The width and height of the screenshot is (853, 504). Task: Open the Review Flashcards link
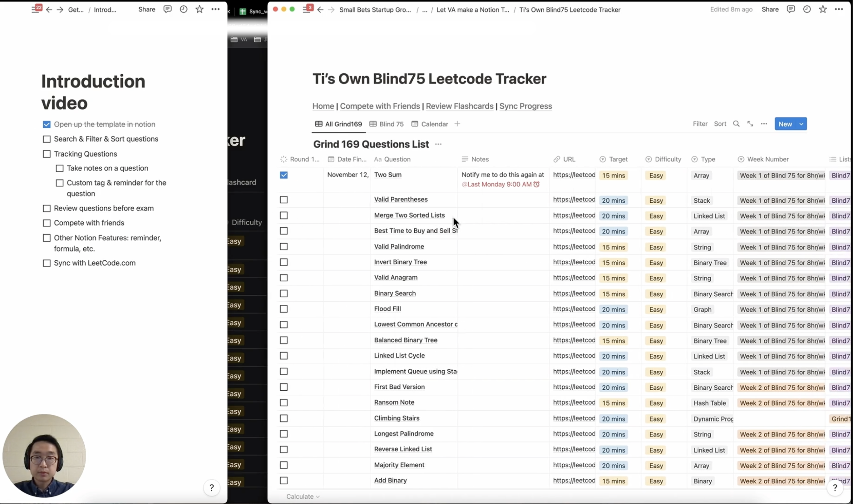coord(459,106)
